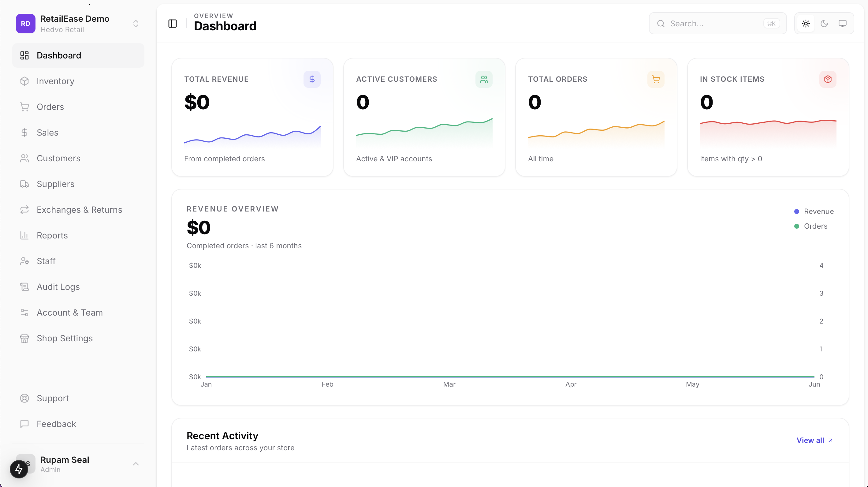Switch to light theme sun button
The width and height of the screenshot is (868, 487).
point(806,24)
